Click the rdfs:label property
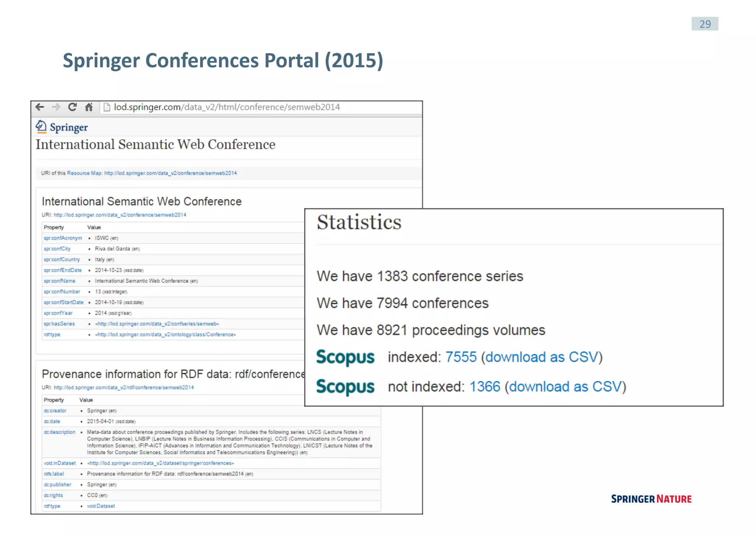The height and width of the screenshot is (534, 756). (x=54, y=474)
